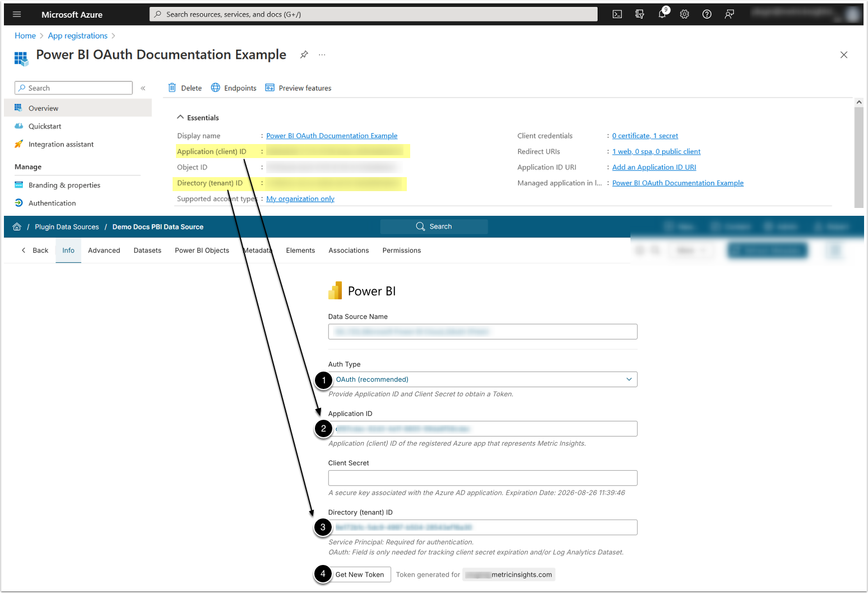Expand the Auth Type dropdown
Screen dimensions: 868x593
484,379
